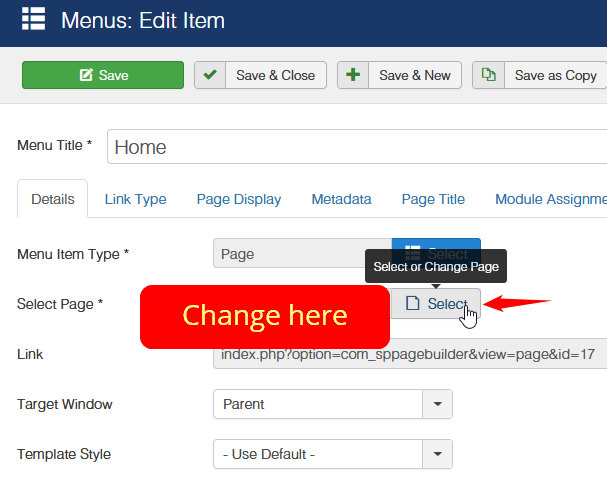Expand the Target Window dropdown arrow

pos(438,404)
